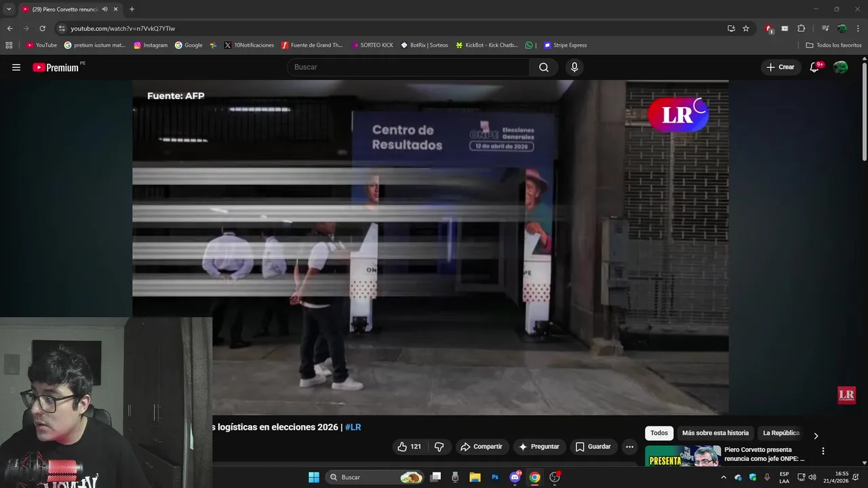Show hidden system tray icons
The image size is (868, 488).
724,477
